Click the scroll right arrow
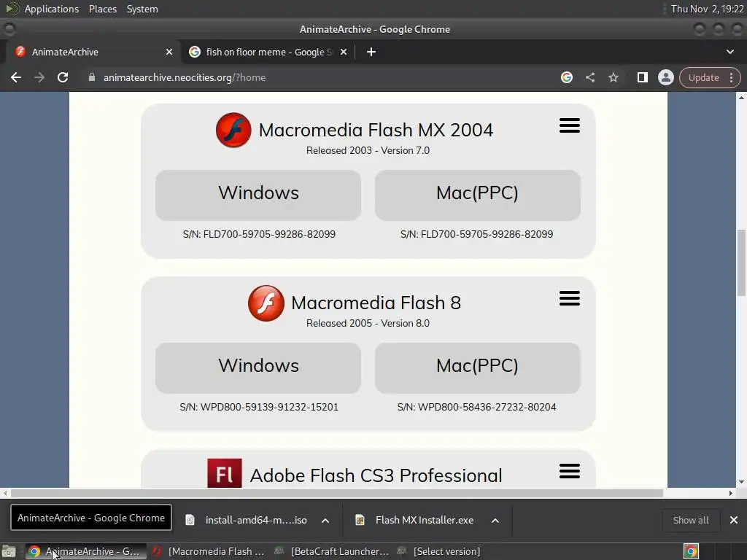This screenshot has height=560, width=747. (731, 494)
